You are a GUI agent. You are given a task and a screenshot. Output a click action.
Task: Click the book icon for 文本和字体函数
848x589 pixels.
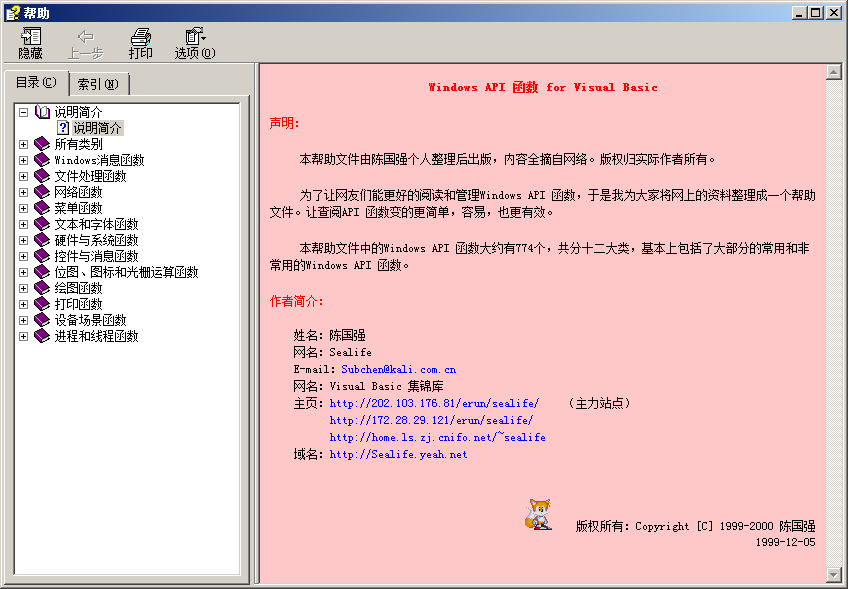click(42, 224)
